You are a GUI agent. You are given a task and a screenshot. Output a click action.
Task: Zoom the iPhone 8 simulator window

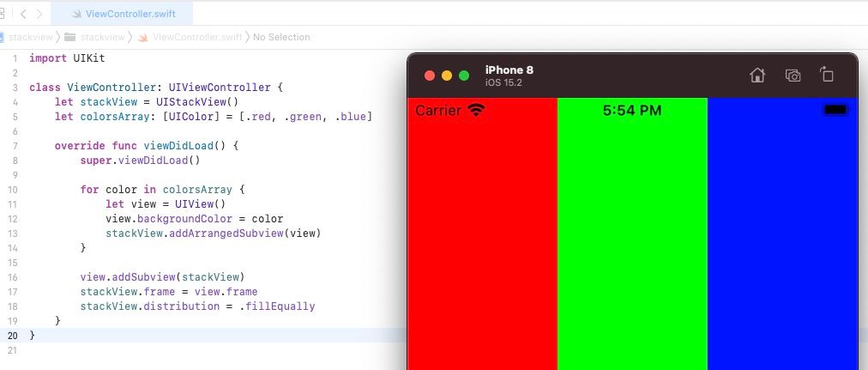pos(464,76)
